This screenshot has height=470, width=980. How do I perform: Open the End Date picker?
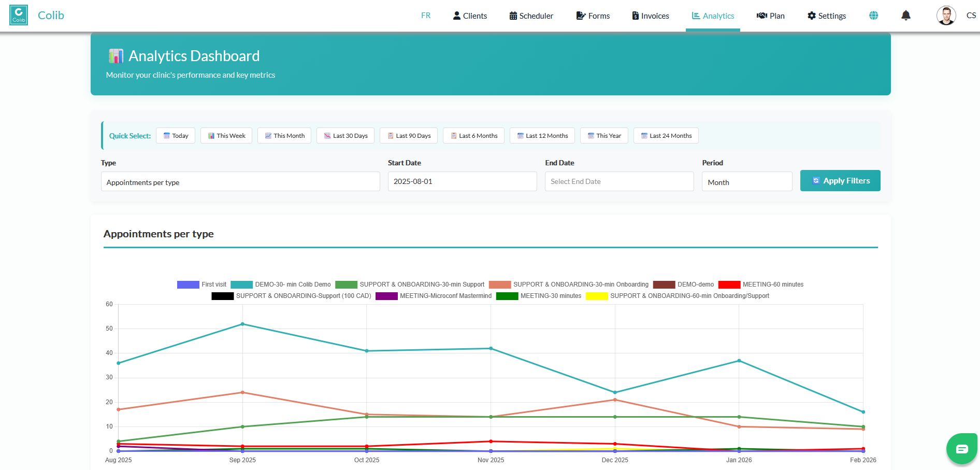click(x=618, y=182)
